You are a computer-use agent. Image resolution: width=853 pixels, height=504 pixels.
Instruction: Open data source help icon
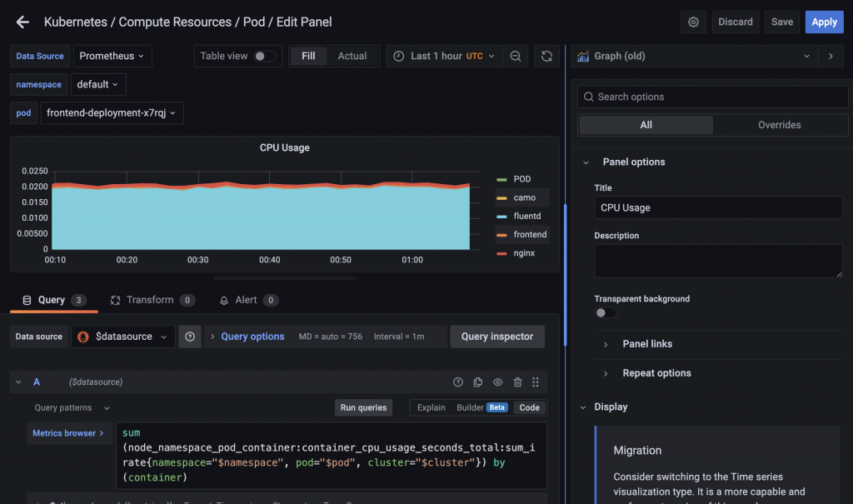(x=190, y=337)
